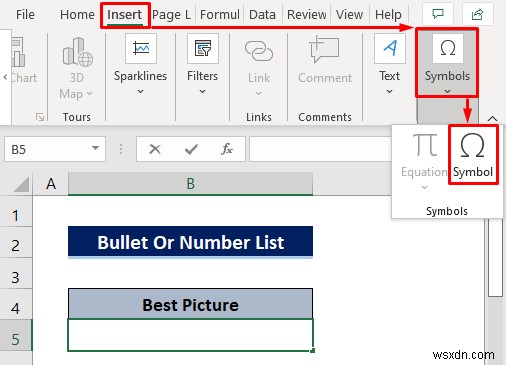The width and height of the screenshot is (506, 365).
Task: Switch to the Home tab
Action: click(77, 15)
